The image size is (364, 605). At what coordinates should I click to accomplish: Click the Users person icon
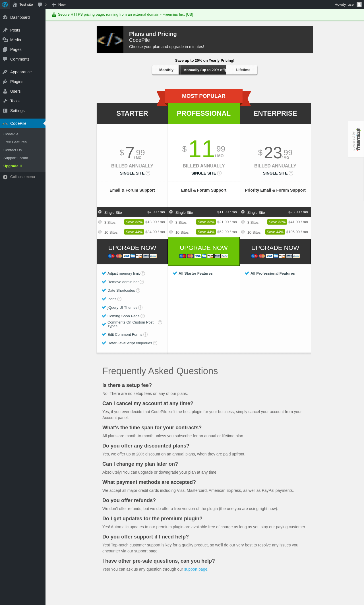pos(5,91)
